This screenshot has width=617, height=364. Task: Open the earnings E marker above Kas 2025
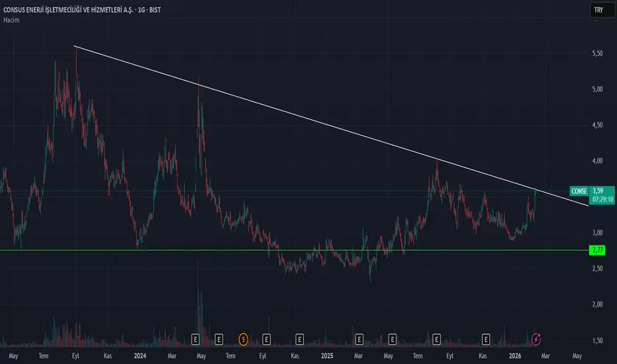click(x=485, y=340)
